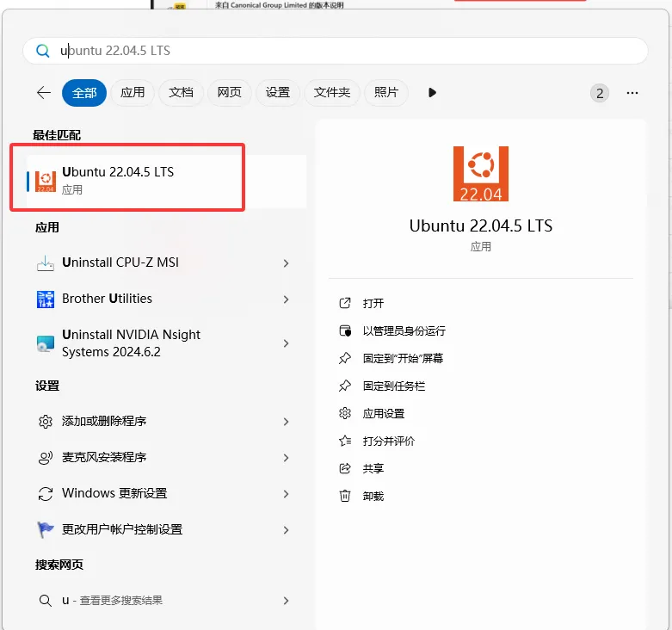
Task: Expand options for Uninstall NVIDIA Nsight Systems
Action: click(286, 343)
